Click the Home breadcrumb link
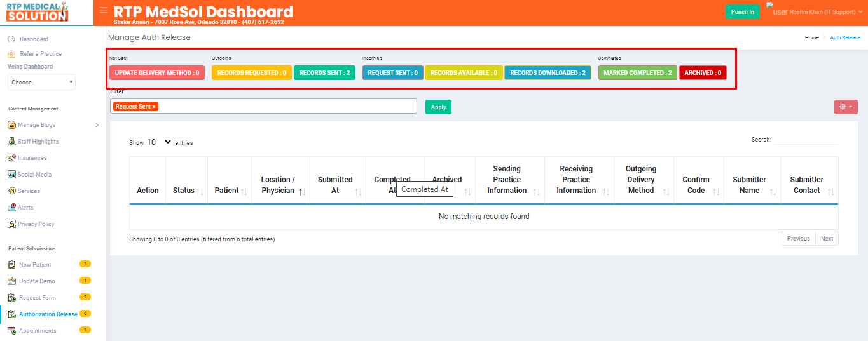The height and width of the screenshot is (341, 868). tap(812, 37)
